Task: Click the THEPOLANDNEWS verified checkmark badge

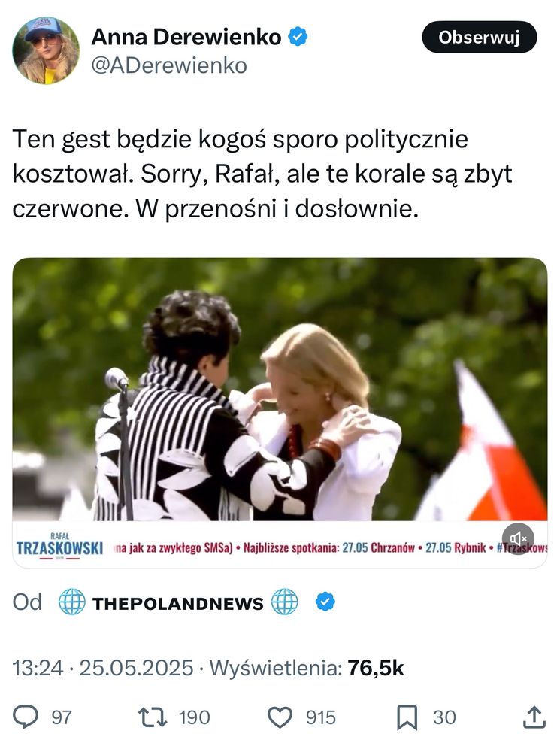Action: point(325,602)
